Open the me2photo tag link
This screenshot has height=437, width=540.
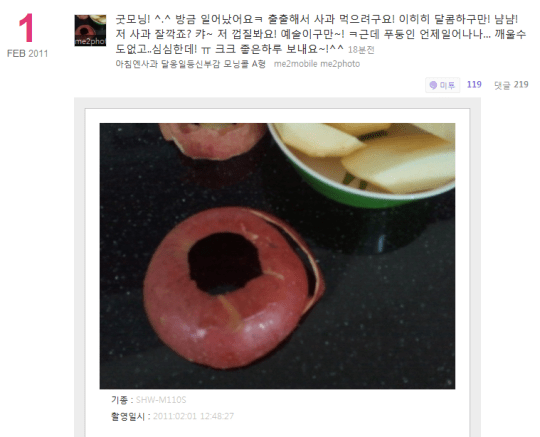[340, 64]
